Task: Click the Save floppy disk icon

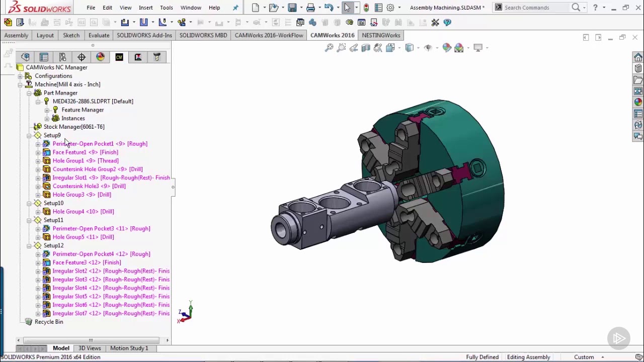Action: [292, 8]
